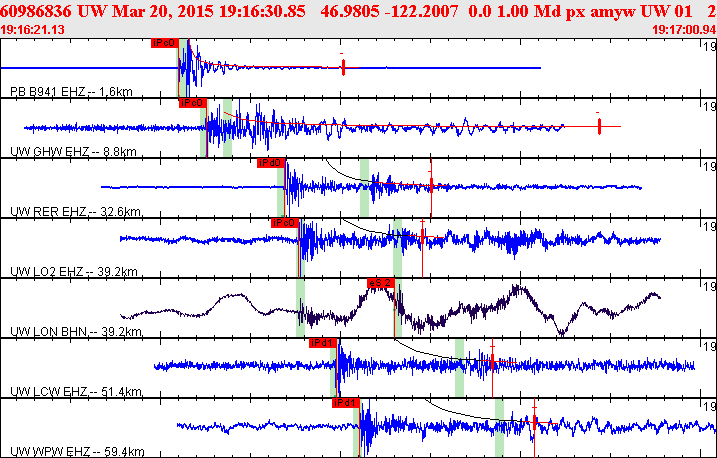This screenshot has width=717, height=458.
Task: Click the iPc0 pick flag on B941 trace
Action: pos(165,43)
